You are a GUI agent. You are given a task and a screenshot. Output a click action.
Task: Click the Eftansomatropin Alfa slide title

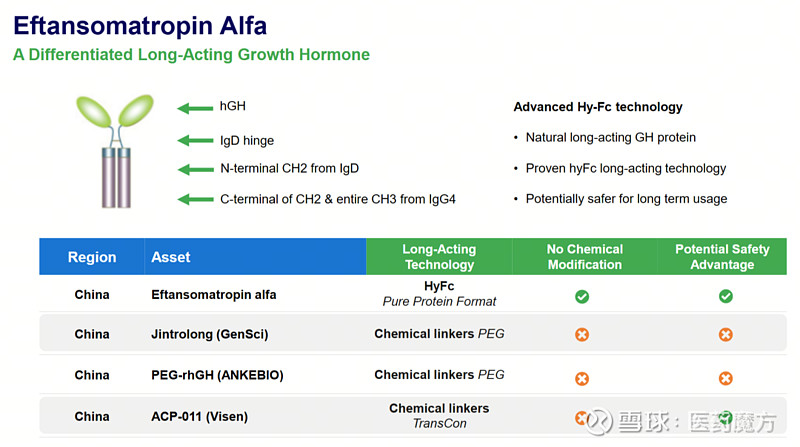pyautogui.click(x=140, y=24)
